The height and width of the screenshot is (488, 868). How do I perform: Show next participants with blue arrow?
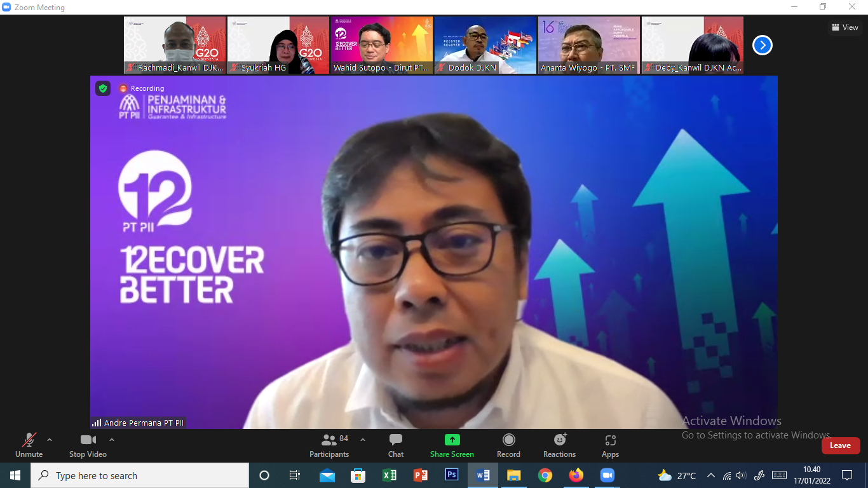[x=762, y=45]
